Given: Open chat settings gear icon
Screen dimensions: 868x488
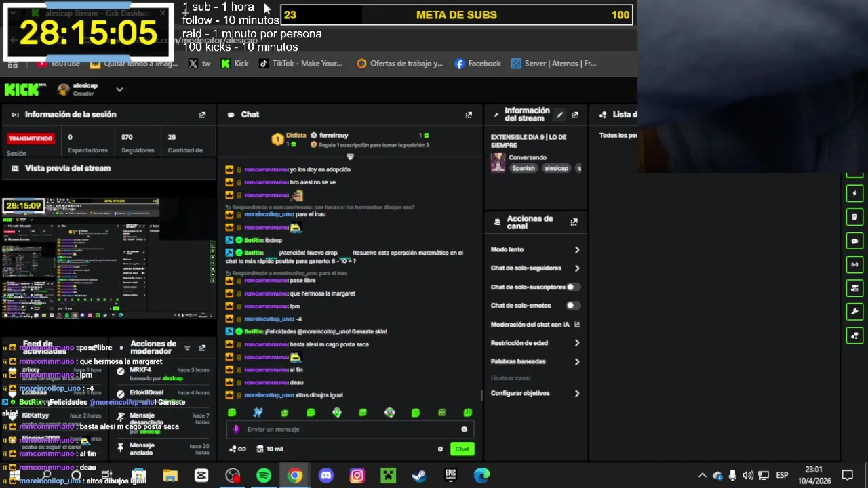Looking at the screenshot, I should tap(440, 449).
